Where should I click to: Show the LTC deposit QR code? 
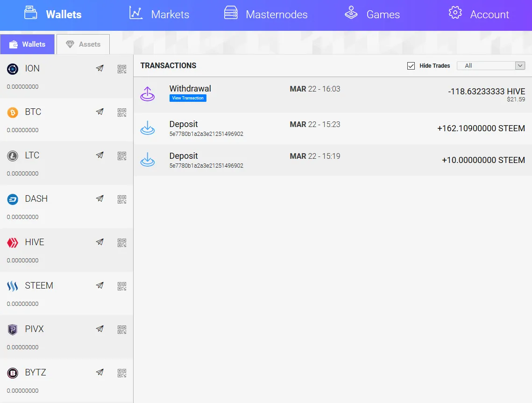pyautogui.click(x=122, y=156)
